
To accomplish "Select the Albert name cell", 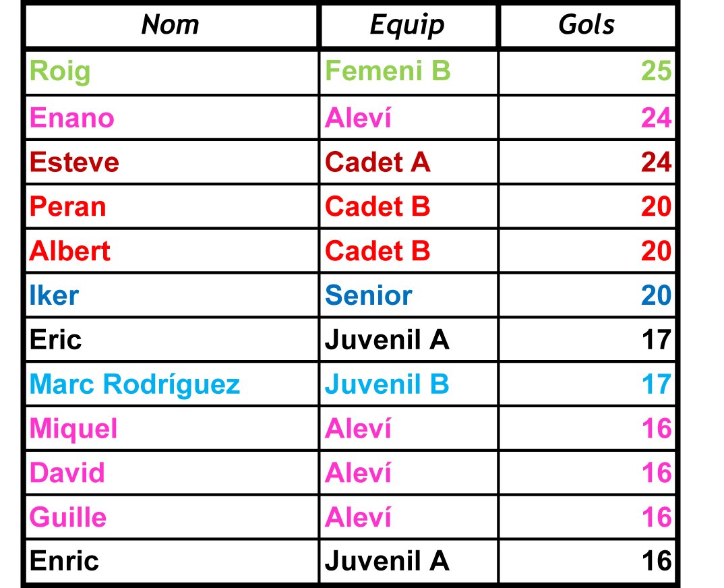I will [x=172, y=251].
